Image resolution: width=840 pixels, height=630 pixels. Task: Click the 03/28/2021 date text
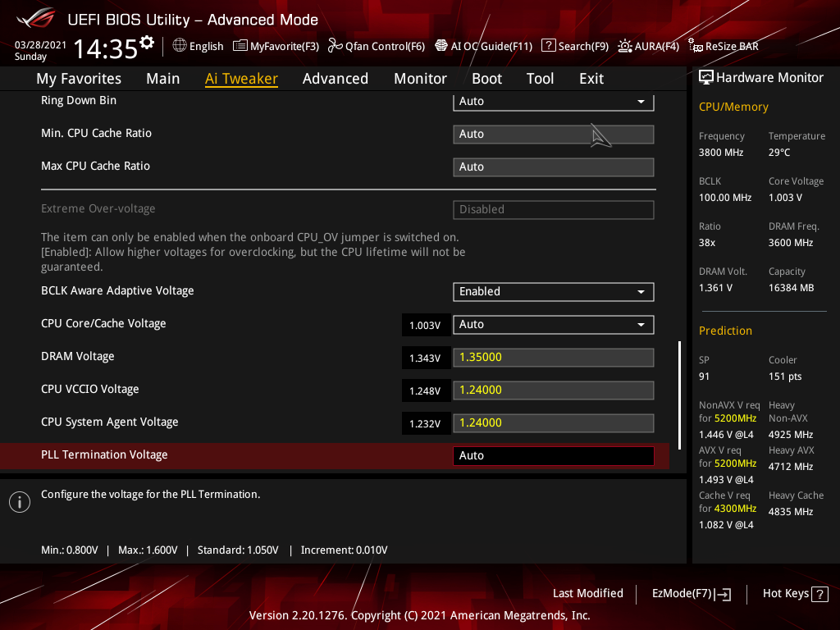40,45
